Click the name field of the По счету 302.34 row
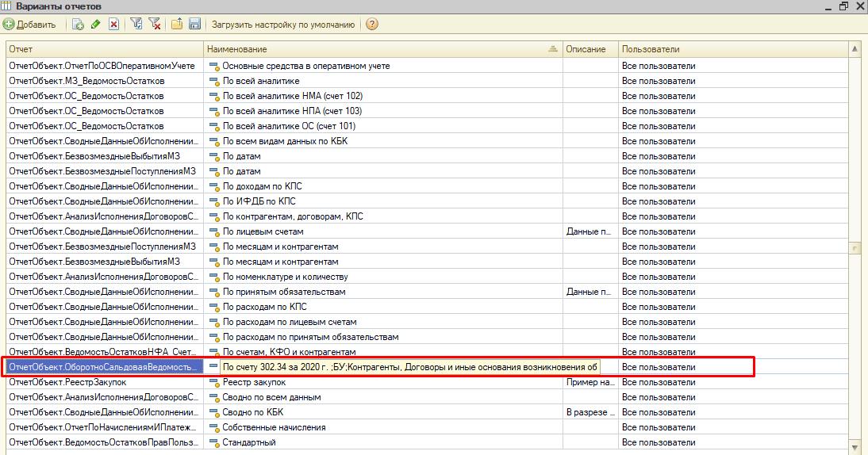 (409, 367)
